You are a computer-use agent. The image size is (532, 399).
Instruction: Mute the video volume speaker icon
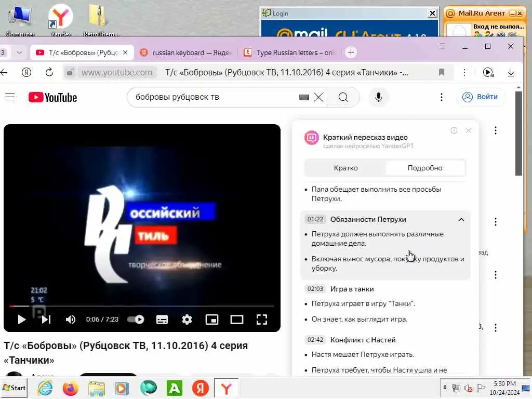point(71,320)
